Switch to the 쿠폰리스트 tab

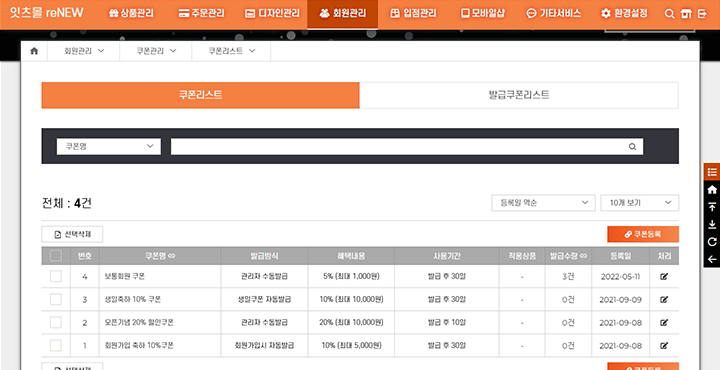[x=200, y=95]
